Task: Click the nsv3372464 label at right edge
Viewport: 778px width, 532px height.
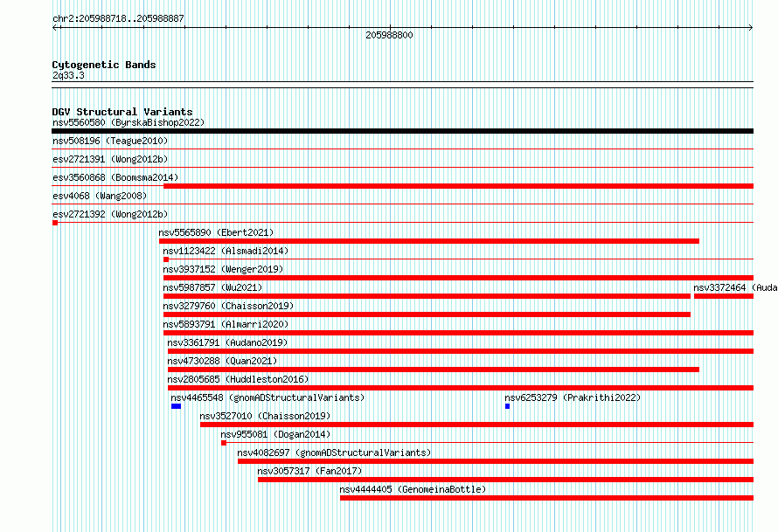Action: [735, 287]
